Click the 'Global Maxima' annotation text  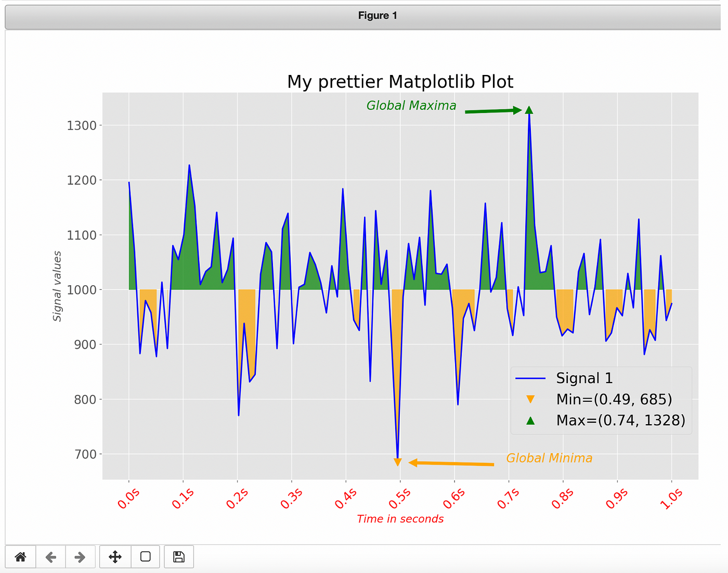point(411,106)
